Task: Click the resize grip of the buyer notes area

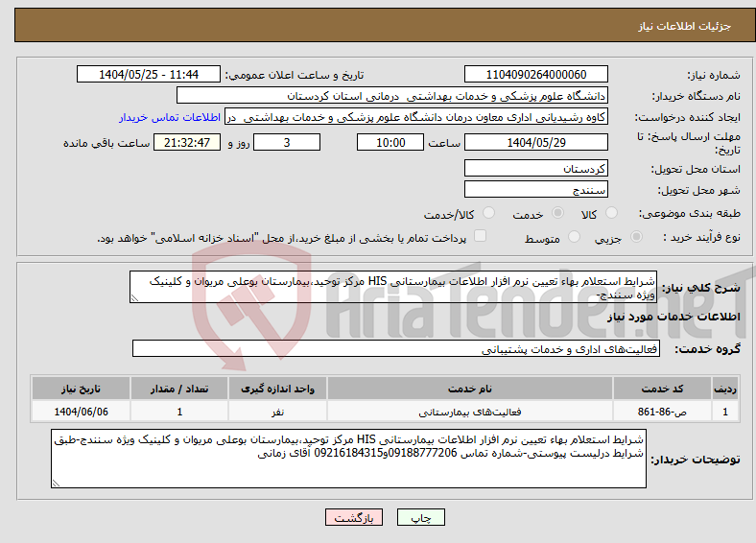Action: 56,484
